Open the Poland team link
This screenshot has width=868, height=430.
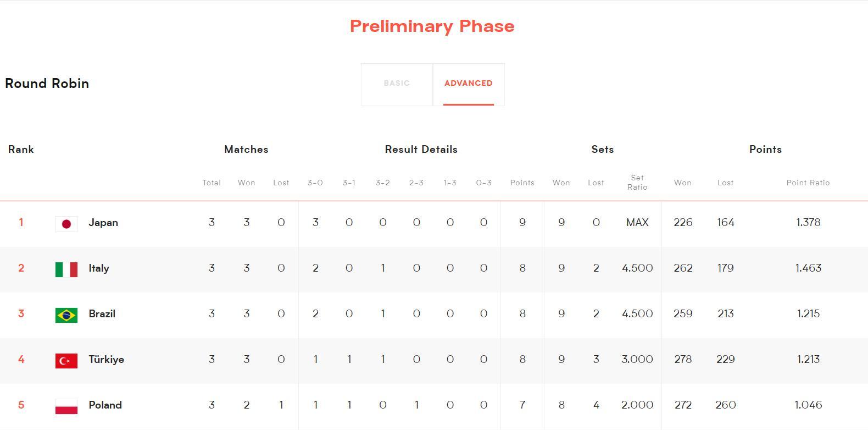[x=105, y=405]
